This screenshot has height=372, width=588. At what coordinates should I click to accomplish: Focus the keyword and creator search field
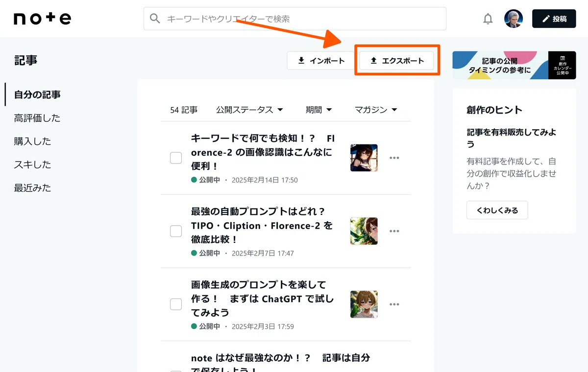[295, 19]
